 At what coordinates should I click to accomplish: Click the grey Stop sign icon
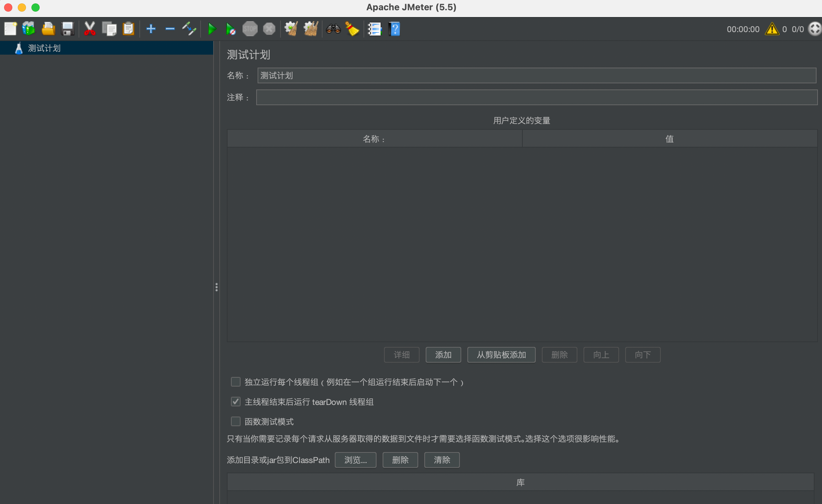coord(250,29)
